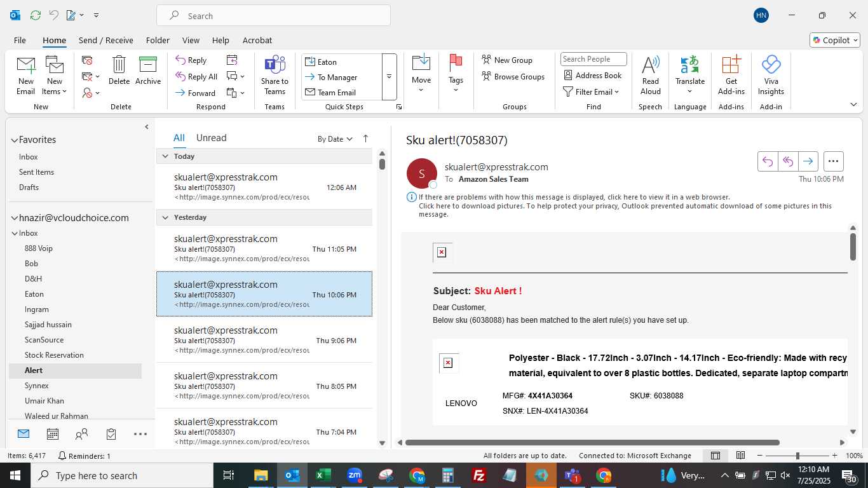
Task: Click the Get Add-ins icon
Action: [731, 75]
